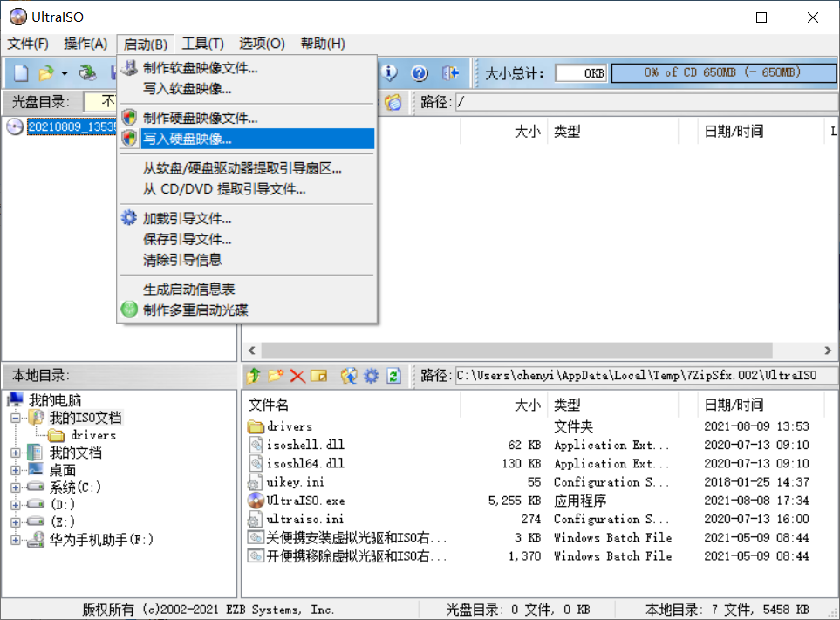Click the green disc icon beside 制作多重启动光碟
840x620 pixels.
(129, 310)
